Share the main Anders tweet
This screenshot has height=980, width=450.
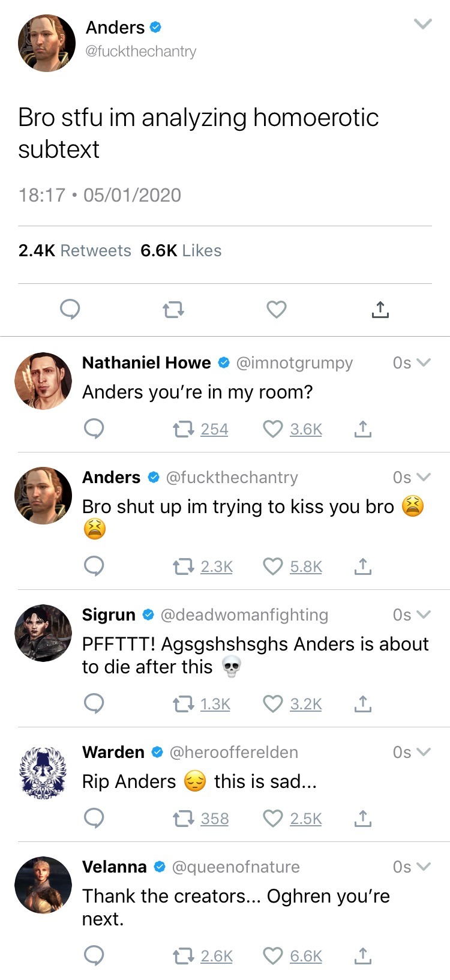coord(380,310)
